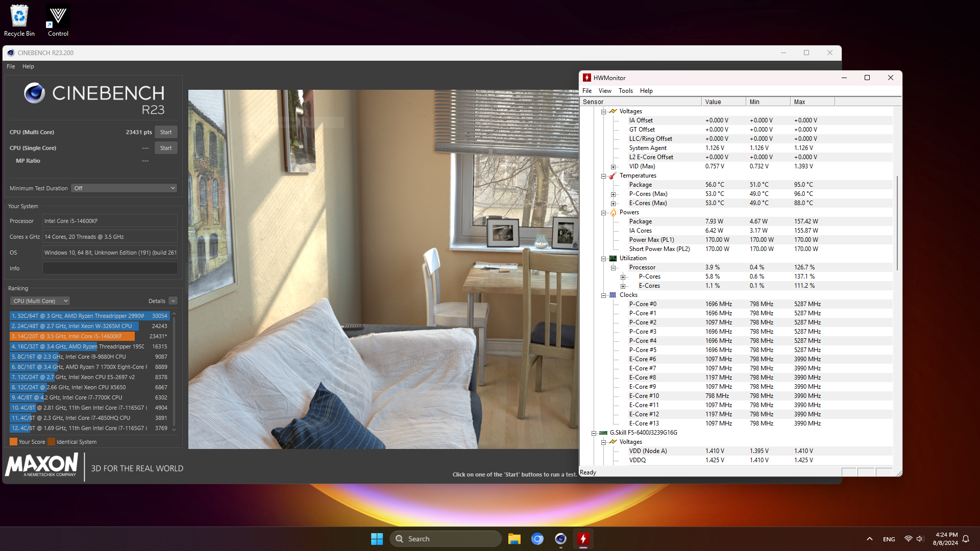The height and width of the screenshot is (551, 980).
Task: Click the Clocks category icon
Action: [613, 295]
